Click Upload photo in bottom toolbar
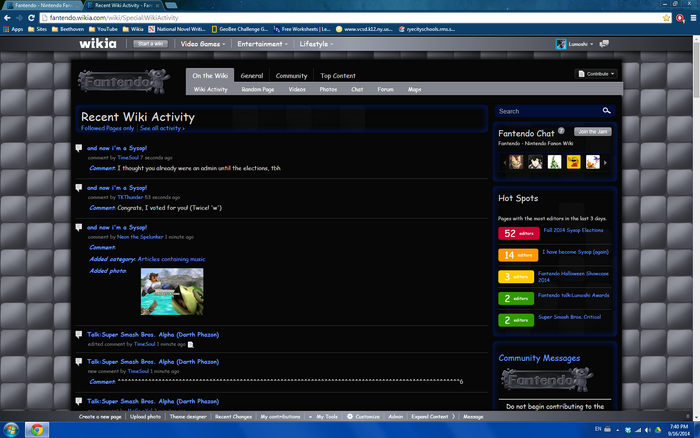 click(x=145, y=417)
